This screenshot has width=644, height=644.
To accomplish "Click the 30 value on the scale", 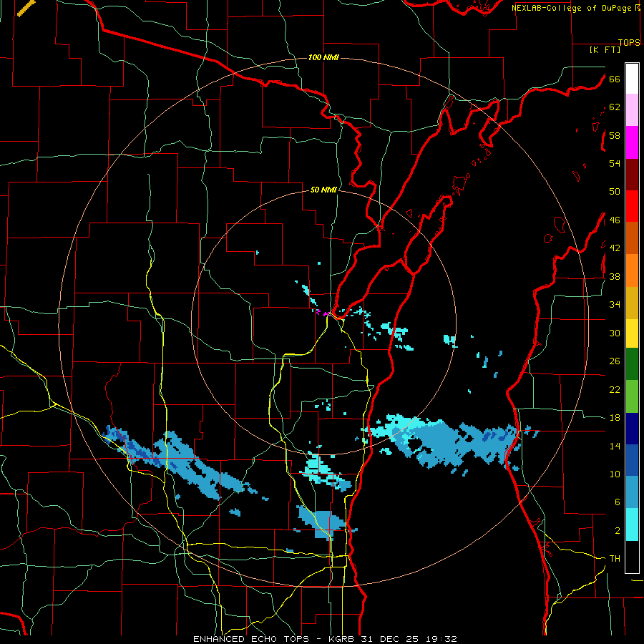I will point(615,333).
